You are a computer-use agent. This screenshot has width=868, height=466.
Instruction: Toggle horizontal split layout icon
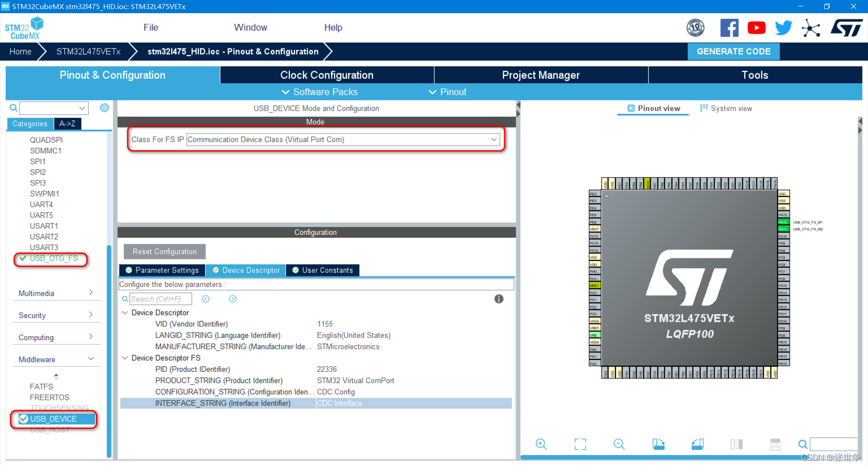[x=775, y=444]
